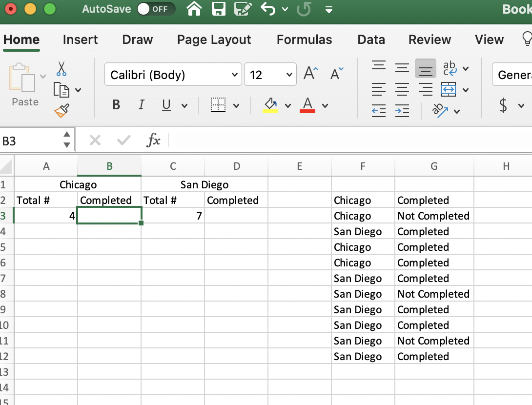Viewport: 532px width, 405px height.
Task: Toggle the Bottom Align button
Action: pyautogui.click(x=426, y=68)
